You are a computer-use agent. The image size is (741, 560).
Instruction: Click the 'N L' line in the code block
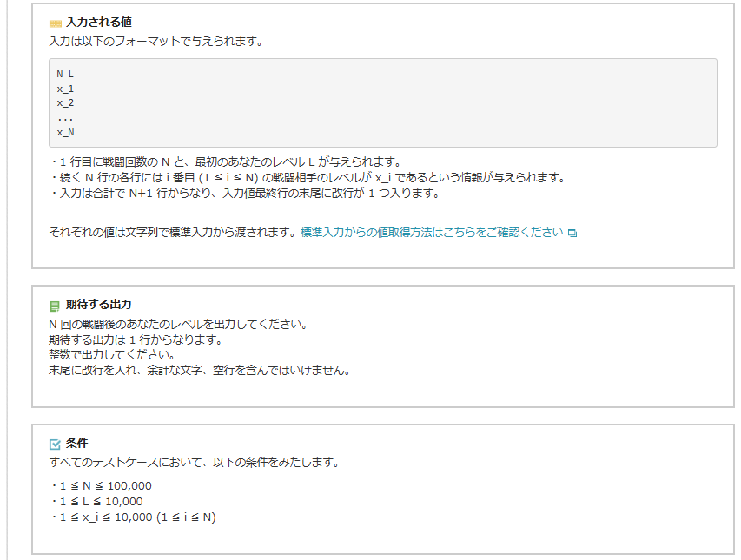pos(65,75)
